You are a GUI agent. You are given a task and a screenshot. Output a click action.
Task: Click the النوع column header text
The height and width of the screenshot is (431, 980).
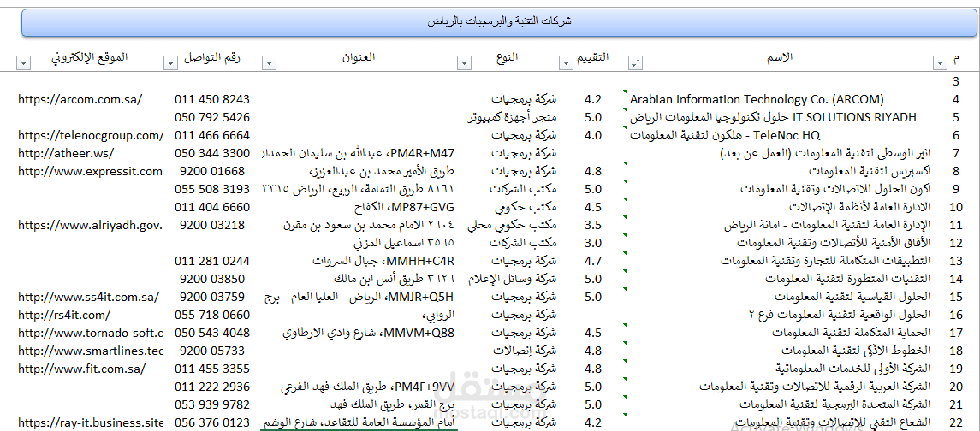pyautogui.click(x=506, y=57)
